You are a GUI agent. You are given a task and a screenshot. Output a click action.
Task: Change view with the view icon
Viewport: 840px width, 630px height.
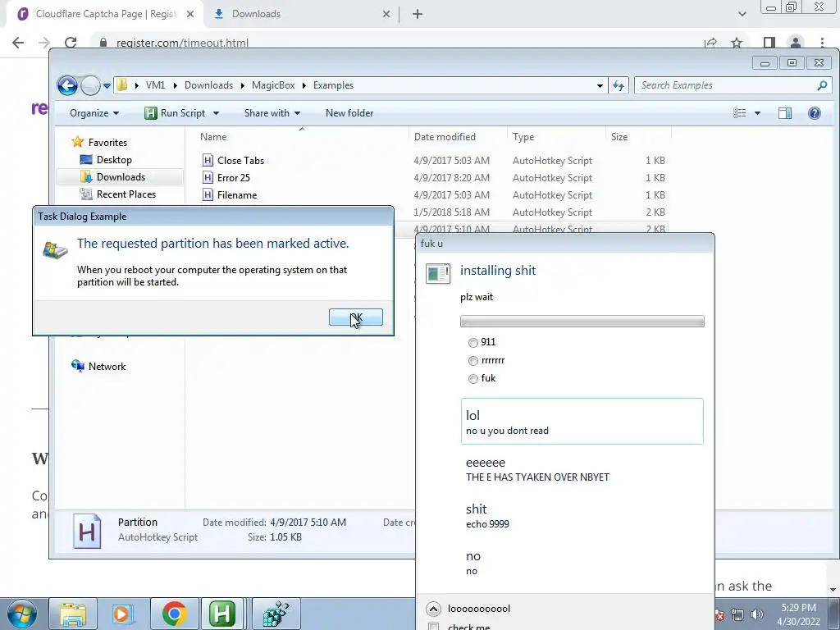pyautogui.click(x=740, y=113)
